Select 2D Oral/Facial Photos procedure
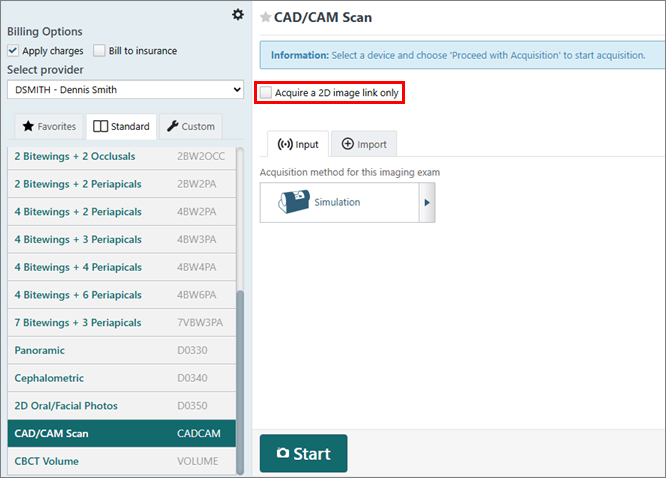Image resolution: width=666 pixels, height=478 pixels. coord(121,406)
